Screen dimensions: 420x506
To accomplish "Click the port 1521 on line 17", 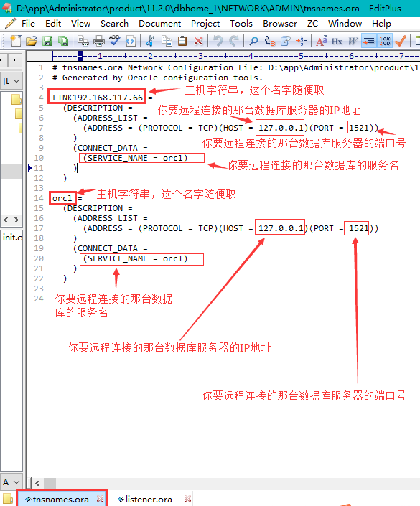I will point(358,228).
